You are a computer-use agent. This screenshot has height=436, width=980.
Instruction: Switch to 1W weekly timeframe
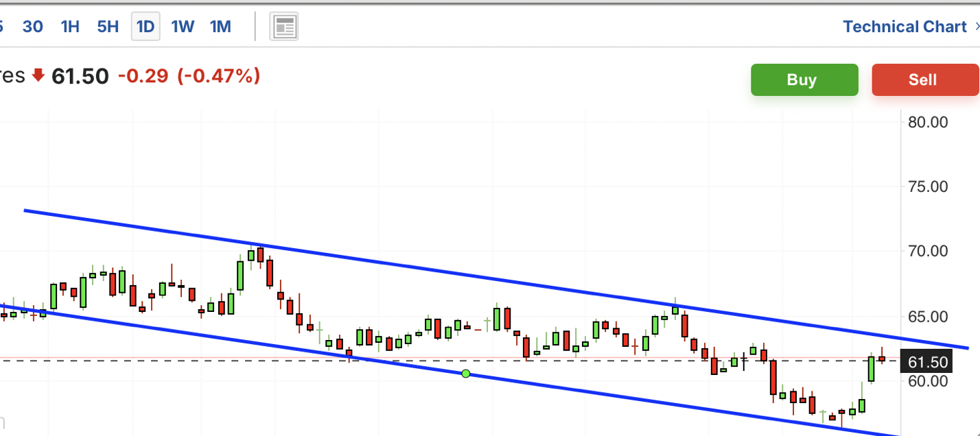(x=183, y=27)
